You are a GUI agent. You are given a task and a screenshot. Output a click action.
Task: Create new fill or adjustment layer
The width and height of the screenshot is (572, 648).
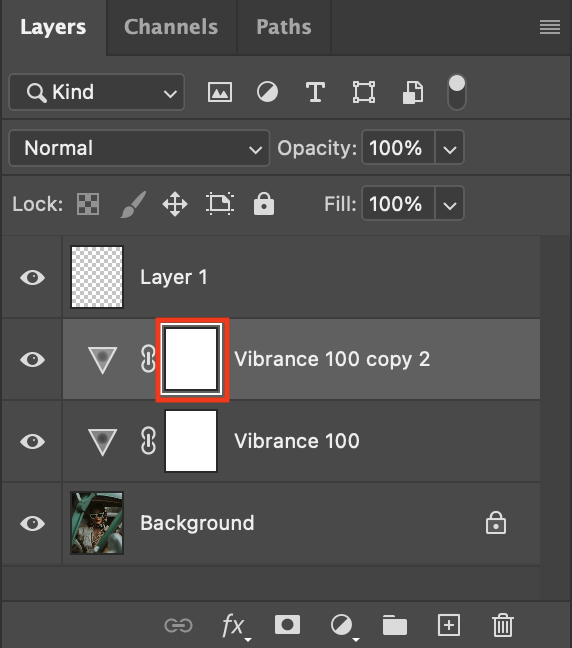tap(343, 626)
